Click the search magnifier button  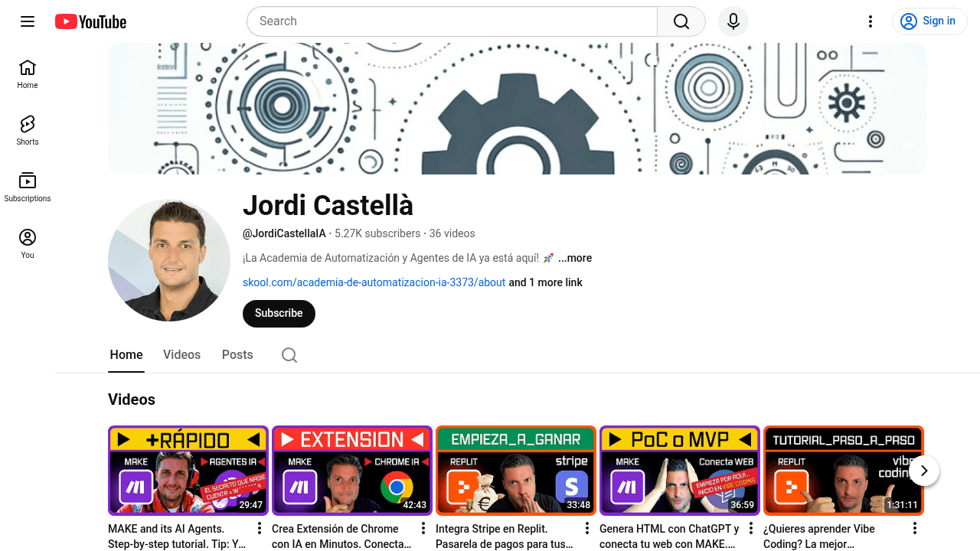click(681, 21)
